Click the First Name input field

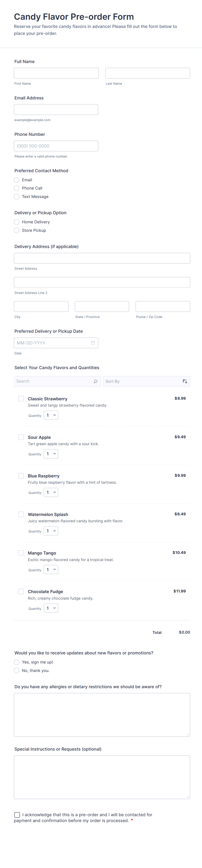[x=56, y=73]
